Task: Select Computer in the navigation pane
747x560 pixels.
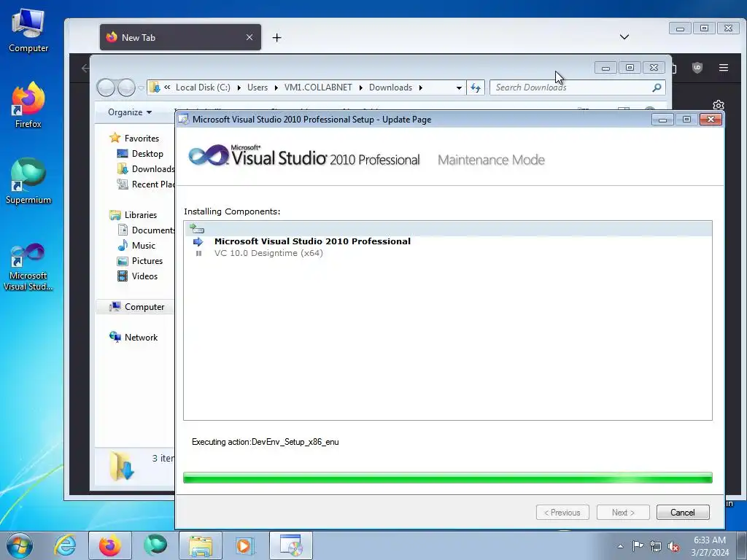Action: (x=144, y=307)
